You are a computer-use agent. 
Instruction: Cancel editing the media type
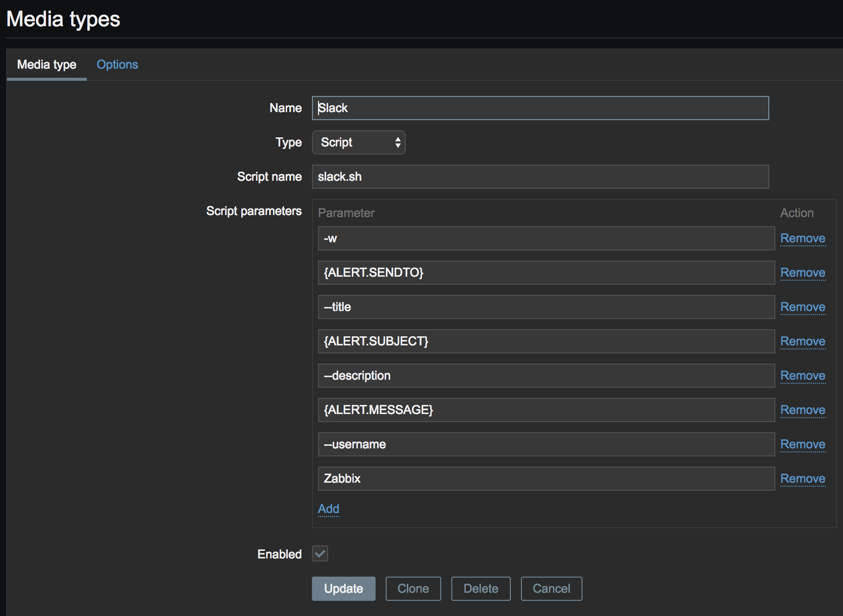tap(551, 589)
